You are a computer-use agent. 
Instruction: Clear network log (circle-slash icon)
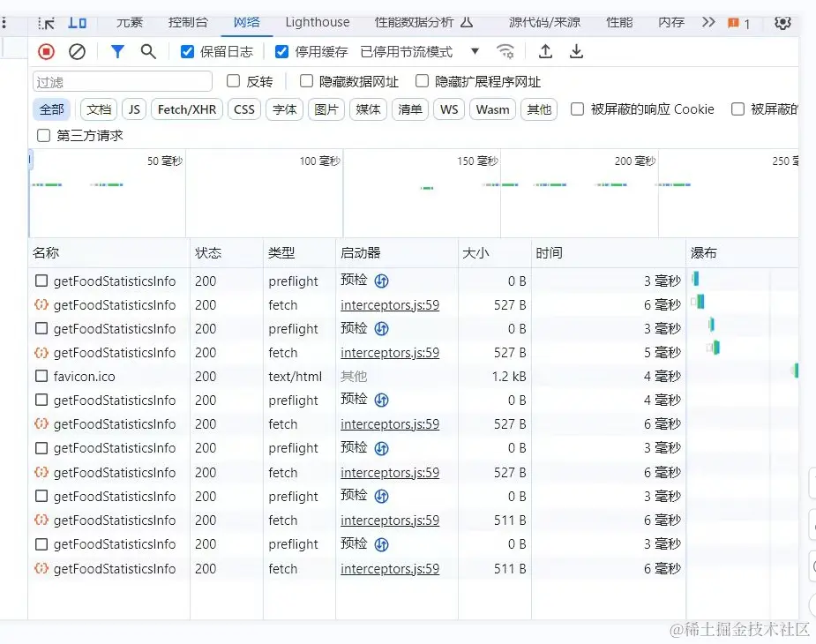pos(77,51)
